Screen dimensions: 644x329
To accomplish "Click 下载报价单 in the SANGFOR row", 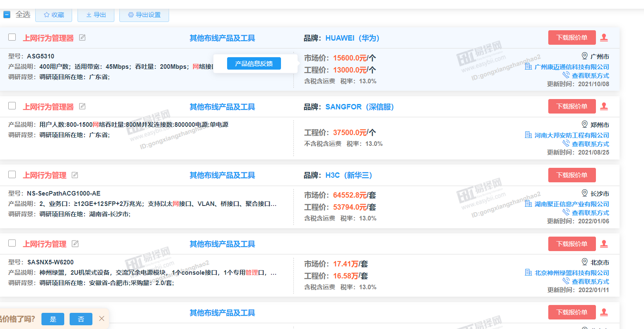I will pos(572,106).
